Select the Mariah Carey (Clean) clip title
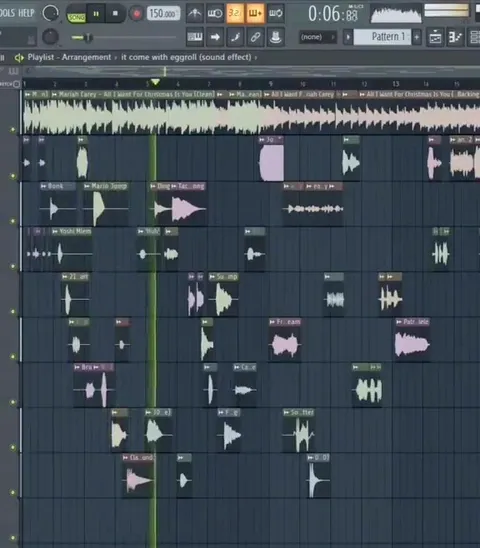 click(x=136, y=94)
